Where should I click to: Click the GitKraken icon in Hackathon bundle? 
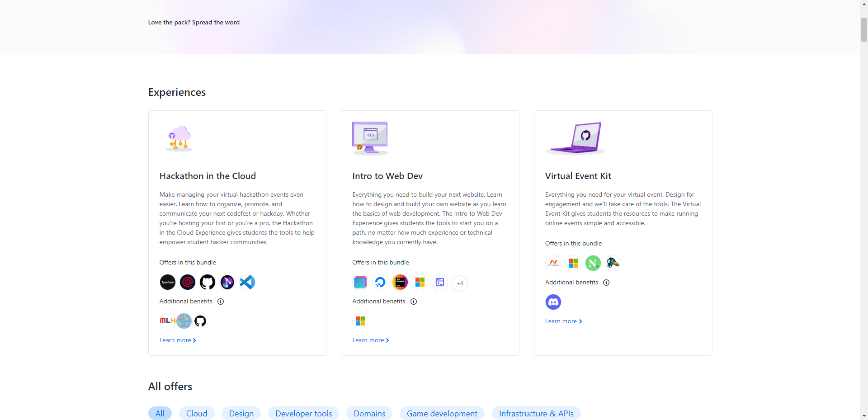227,282
